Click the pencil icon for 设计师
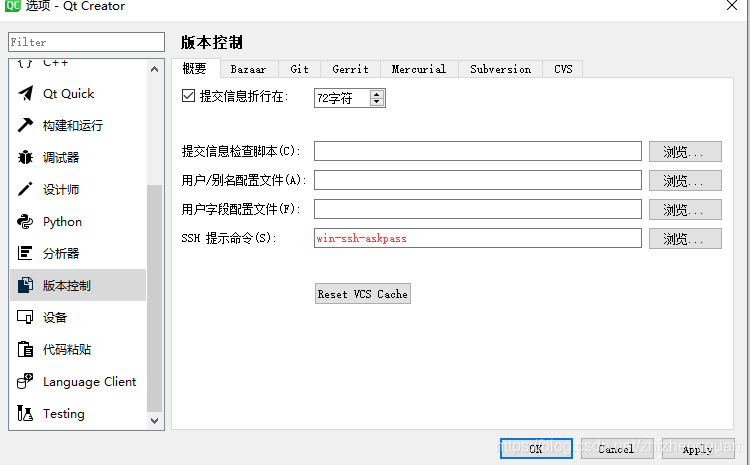Screen dimensions: 750x465 point(25,189)
